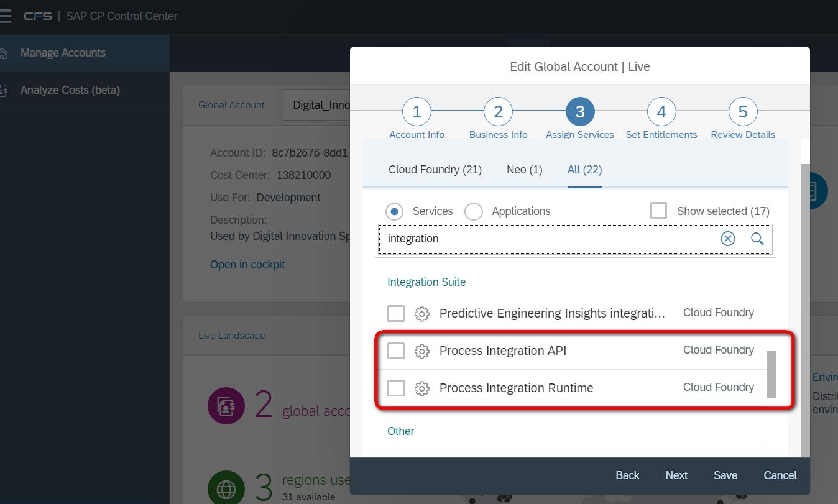Clear the integration search text

[727, 239]
